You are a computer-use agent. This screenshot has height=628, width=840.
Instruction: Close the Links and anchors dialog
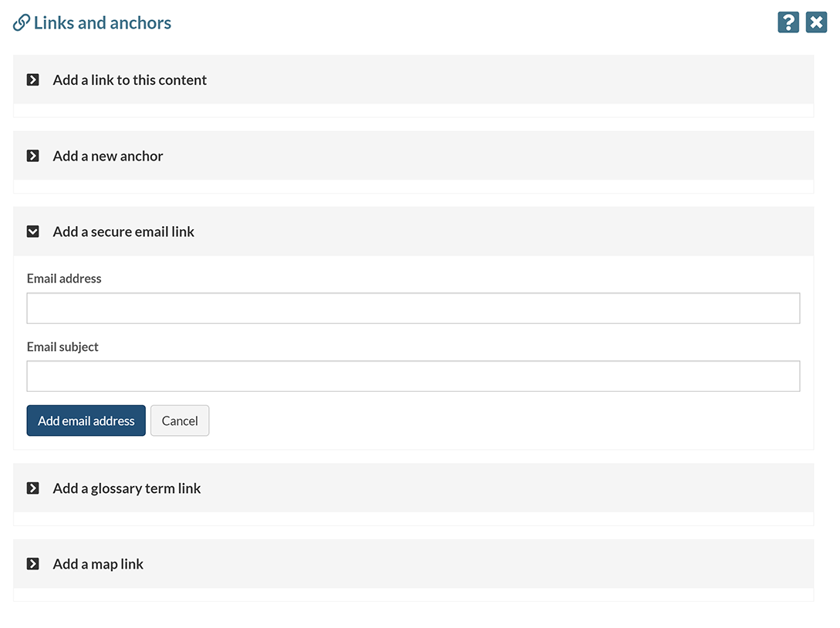[816, 22]
